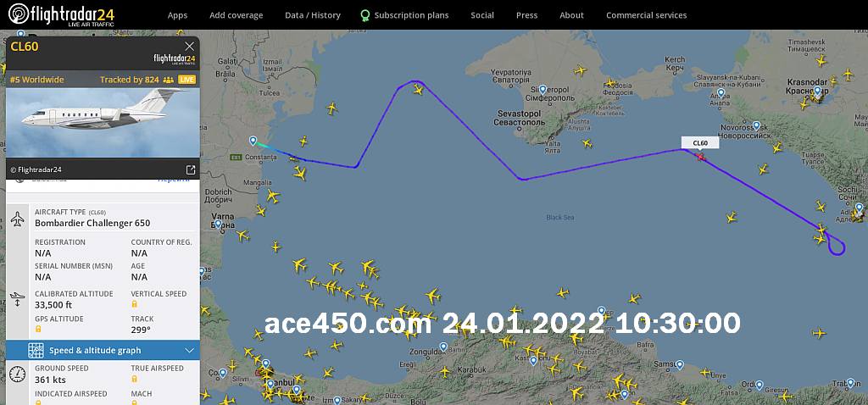
Task: Click the CL60 label on the map
Action: pyautogui.click(x=700, y=142)
